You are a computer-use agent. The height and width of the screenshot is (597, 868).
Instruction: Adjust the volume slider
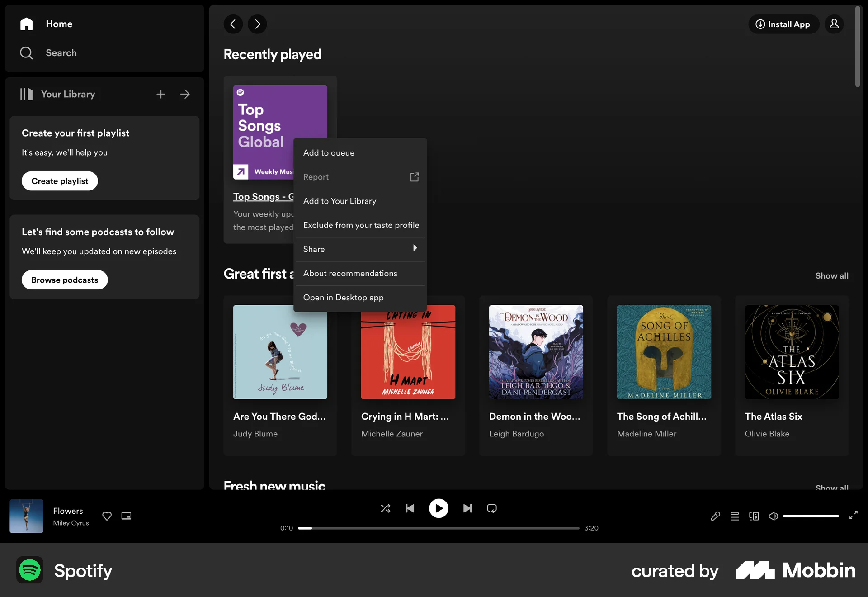[811, 516]
